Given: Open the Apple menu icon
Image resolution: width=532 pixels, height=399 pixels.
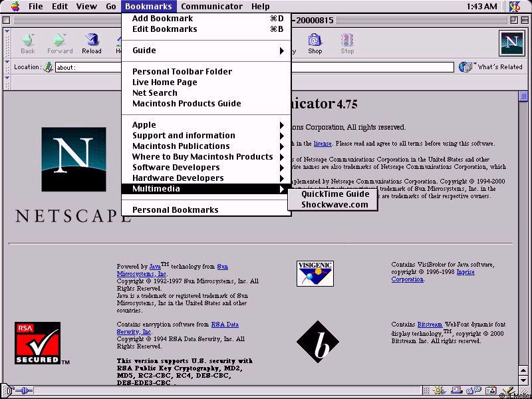Looking at the screenshot, I should (15, 6).
